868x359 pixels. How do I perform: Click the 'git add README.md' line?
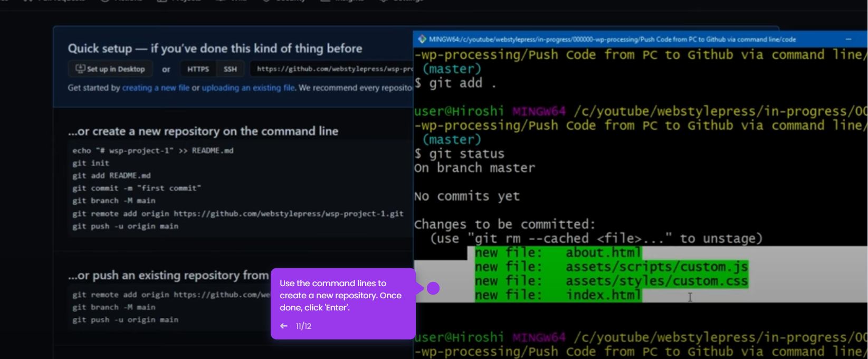(111, 175)
